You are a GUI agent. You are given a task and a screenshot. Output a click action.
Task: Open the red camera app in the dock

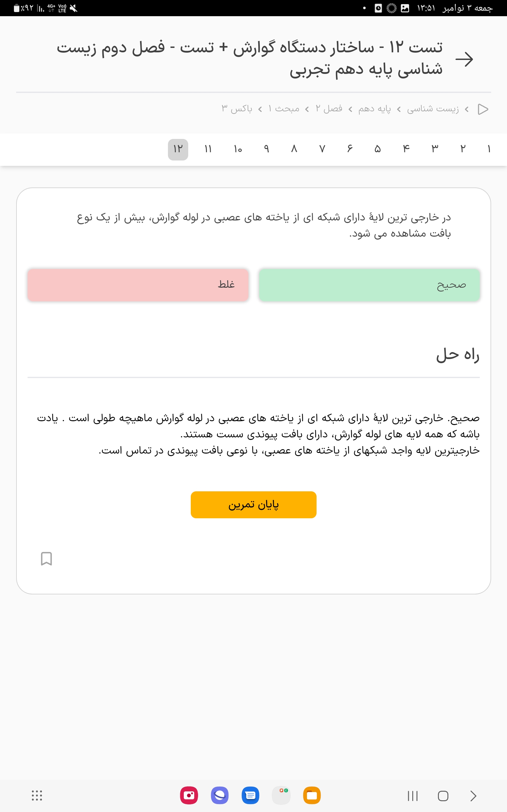coord(189,795)
